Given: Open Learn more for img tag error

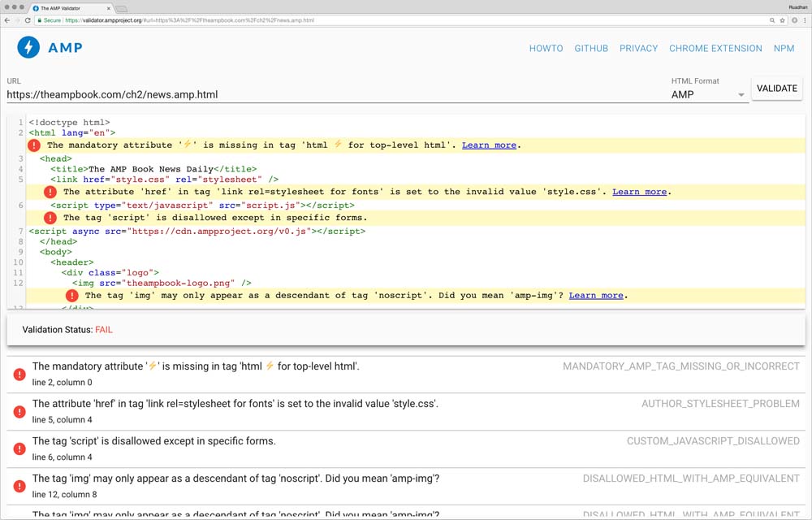Looking at the screenshot, I should [x=595, y=295].
